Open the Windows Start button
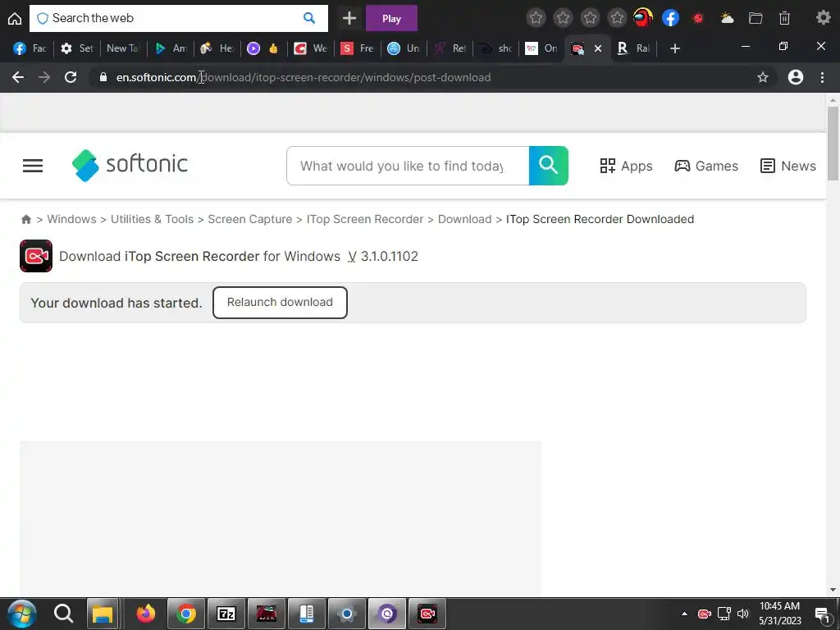Screen dimensions: 840x630 [x=22, y=614]
